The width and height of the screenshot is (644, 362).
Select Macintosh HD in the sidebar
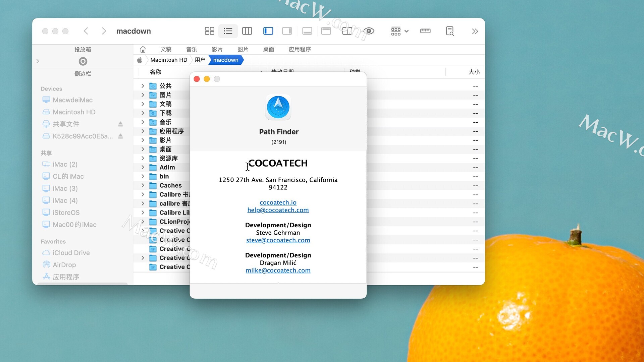[74, 112]
